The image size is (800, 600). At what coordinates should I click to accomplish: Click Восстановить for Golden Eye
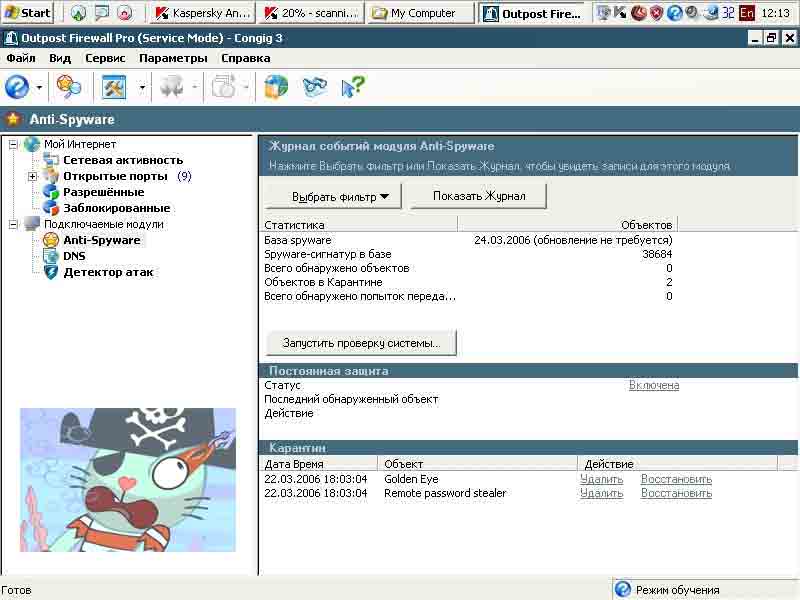pos(676,479)
